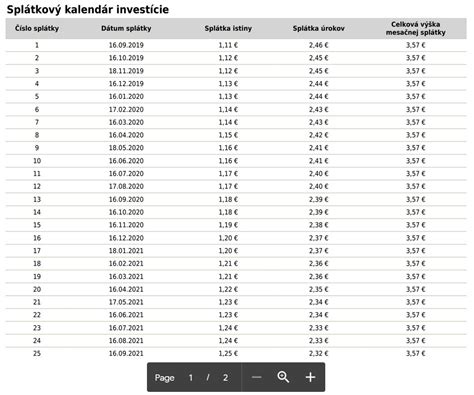
Task: Click date 18.05.2020 cell
Action: coord(126,148)
